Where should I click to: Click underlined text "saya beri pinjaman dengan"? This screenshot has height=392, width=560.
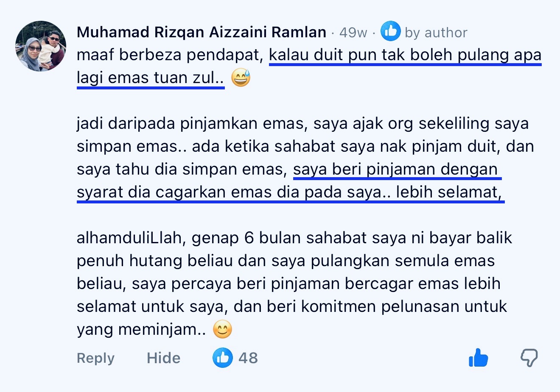click(397, 170)
